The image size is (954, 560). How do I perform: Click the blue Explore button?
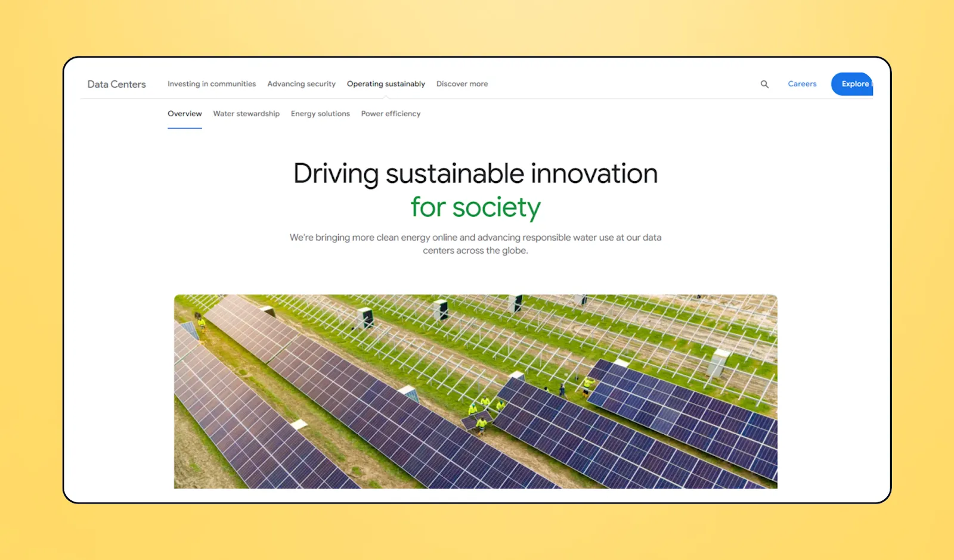tap(854, 84)
